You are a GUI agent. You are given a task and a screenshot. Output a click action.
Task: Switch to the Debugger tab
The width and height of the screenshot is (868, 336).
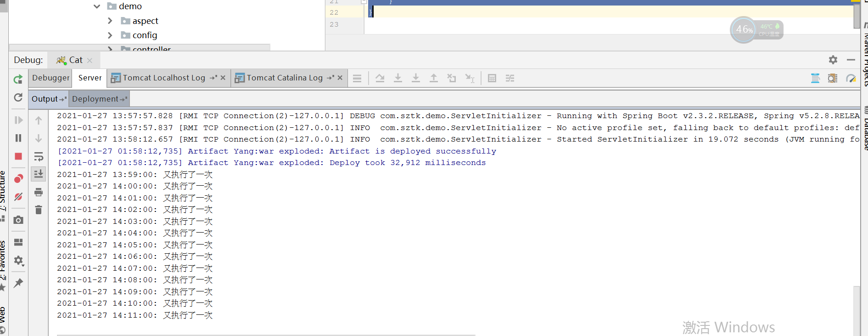(x=50, y=78)
